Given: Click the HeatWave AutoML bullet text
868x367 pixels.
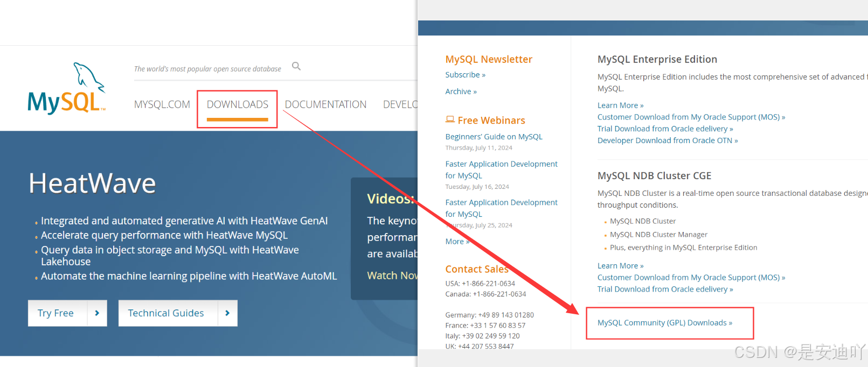Looking at the screenshot, I should 189,276.
